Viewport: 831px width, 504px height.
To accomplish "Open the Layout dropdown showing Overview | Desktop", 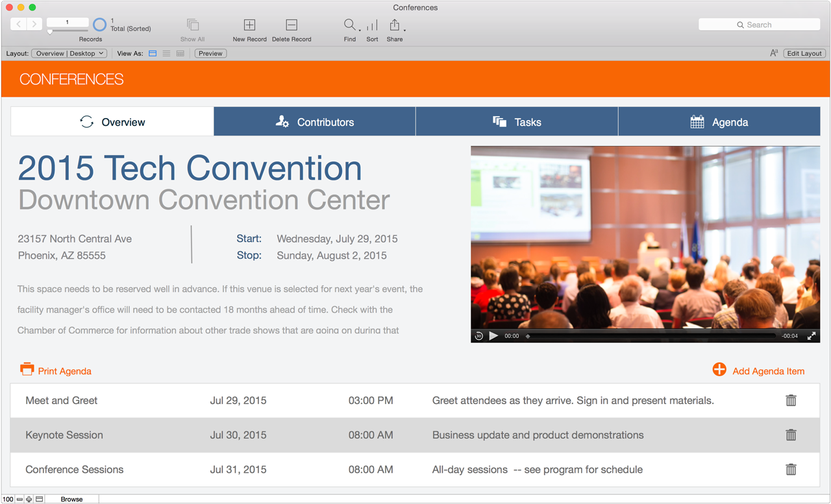I will click(69, 54).
